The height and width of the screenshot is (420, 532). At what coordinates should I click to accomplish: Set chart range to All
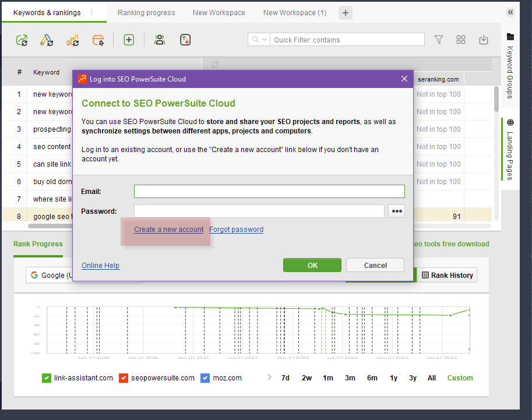coord(432,378)
